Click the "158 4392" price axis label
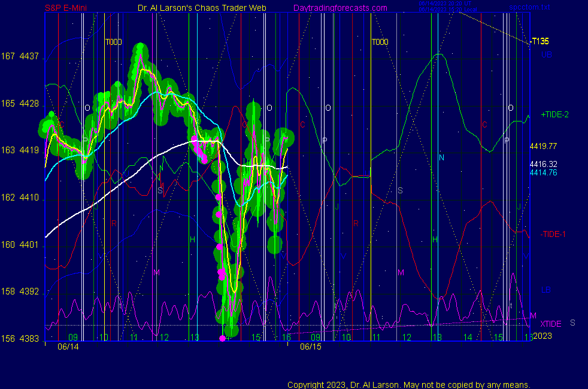Viewport: 588px width, 389px height. (x=20, y=291)
